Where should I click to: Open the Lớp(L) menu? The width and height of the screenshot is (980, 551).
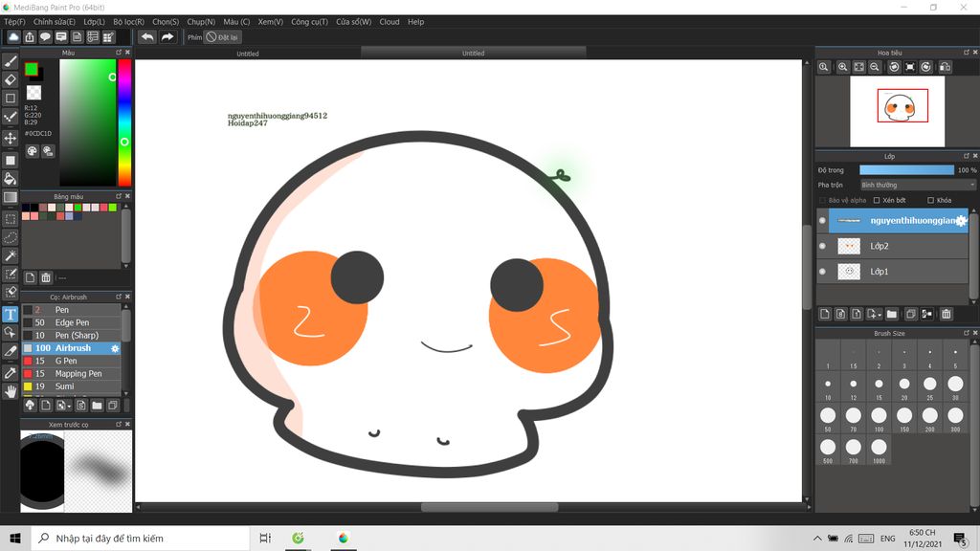coord(95,22)
